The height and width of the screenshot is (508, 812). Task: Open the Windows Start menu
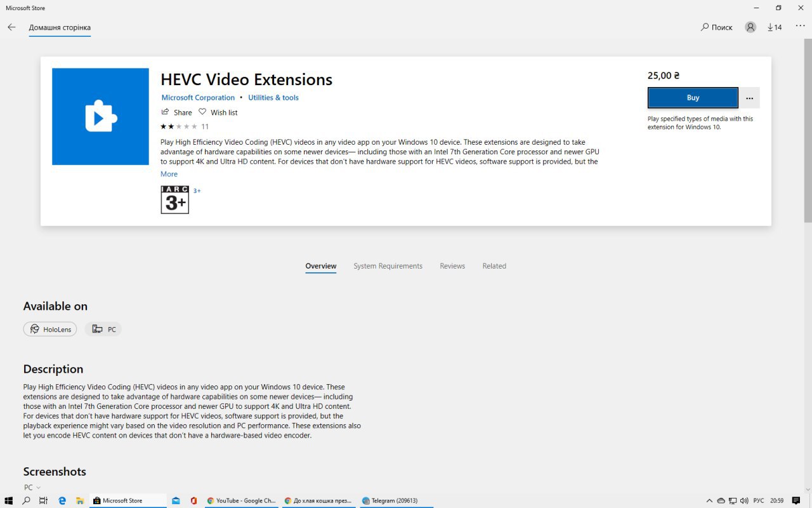(x=9, y=500)
